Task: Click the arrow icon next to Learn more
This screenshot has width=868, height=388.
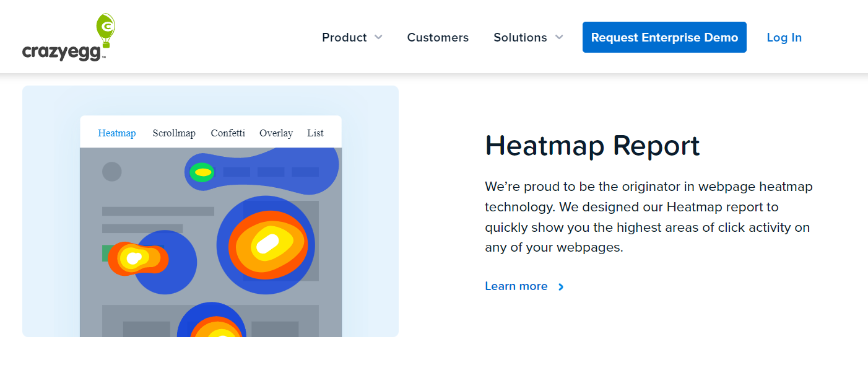Action: [x=561, y=286]
